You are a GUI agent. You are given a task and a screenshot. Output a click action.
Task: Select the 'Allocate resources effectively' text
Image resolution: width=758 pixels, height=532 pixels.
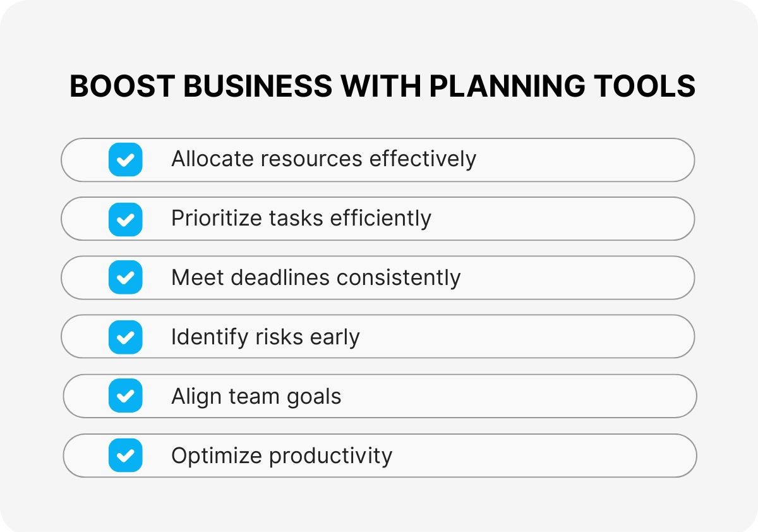(x=323, y=159)
